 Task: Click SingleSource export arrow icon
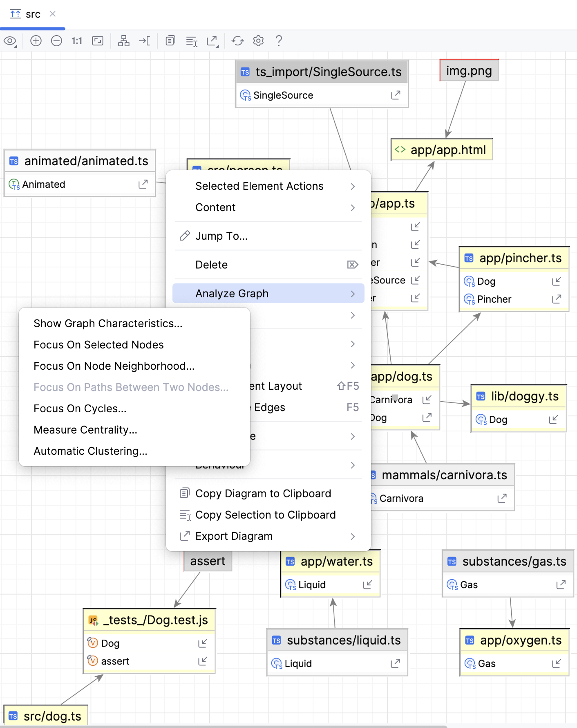(396, 95)
